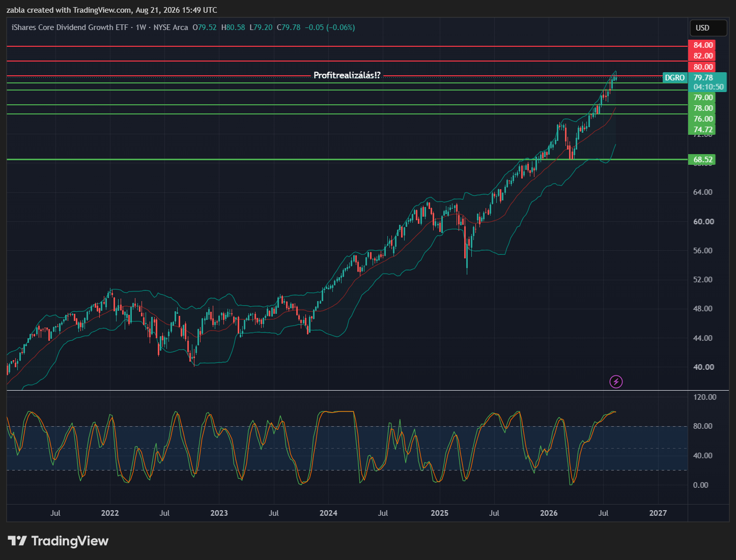This screenshot has height=560, width=736.
Task: Click the close value C79.78
Action: (x=289, y=27)
